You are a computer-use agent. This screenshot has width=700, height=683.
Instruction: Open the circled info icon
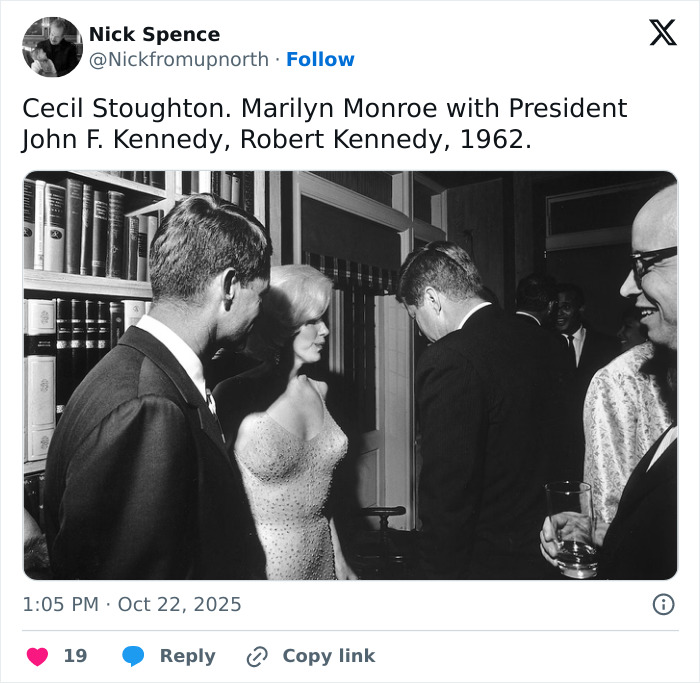click(662, 604)
